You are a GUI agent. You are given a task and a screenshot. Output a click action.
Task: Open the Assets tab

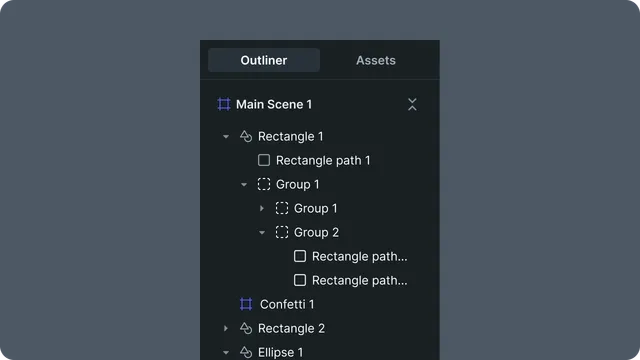tap(376, 60)
